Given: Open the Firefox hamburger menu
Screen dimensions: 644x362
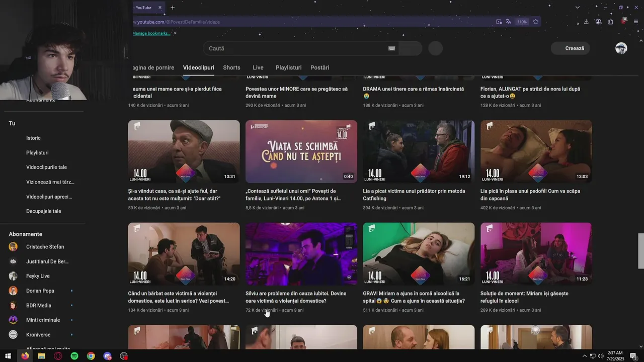Looking at the screenshot, I should coord(636,22).
